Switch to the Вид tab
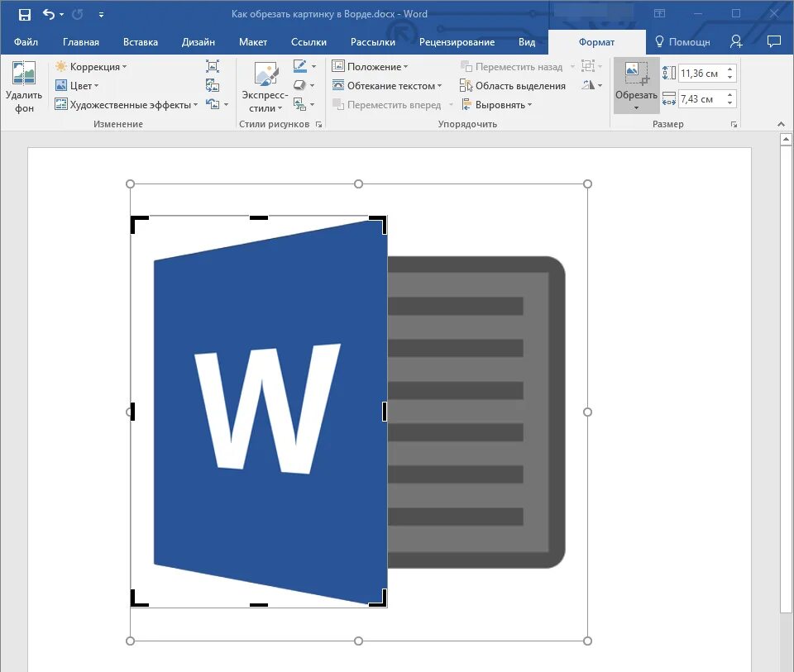Image resolution: width=794 pixels, height=672 pixels. point(527,42)
